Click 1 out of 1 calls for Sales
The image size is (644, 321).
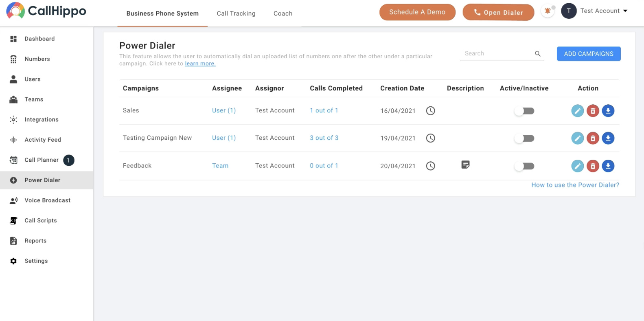point(324,110)
